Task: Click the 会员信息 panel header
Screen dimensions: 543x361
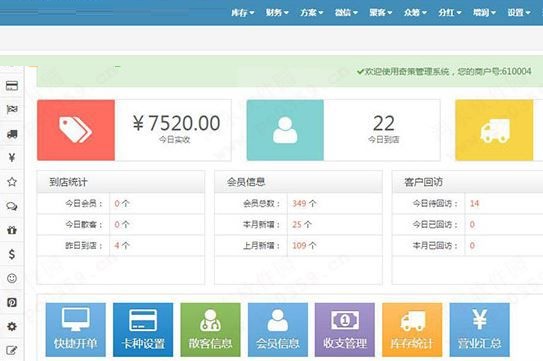Action: [x=299, y=182]
